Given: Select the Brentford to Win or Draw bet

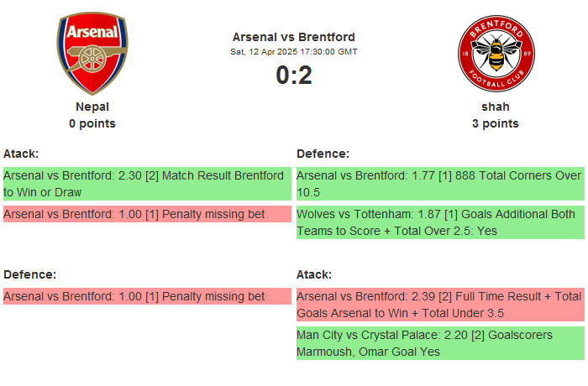Looking at the screenshot, I should coord(146,184).
